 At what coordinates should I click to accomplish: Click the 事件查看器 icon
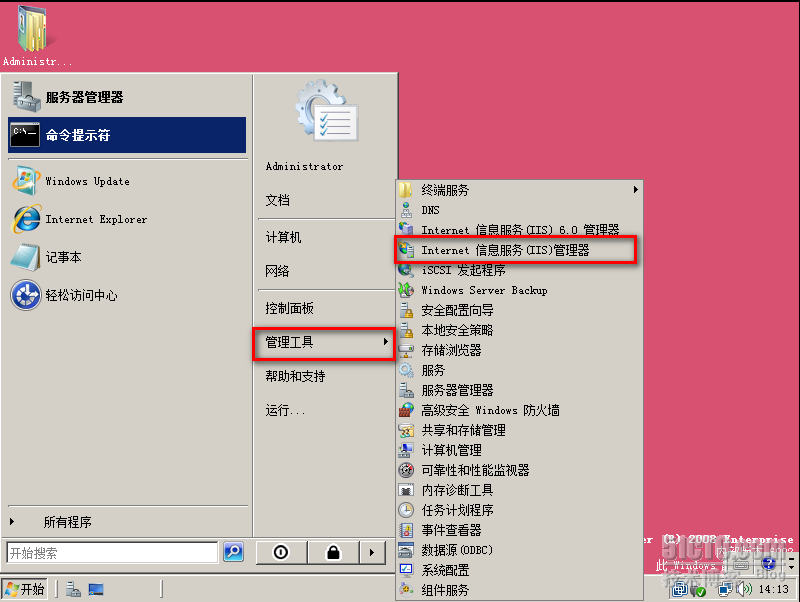pos(406,530)
